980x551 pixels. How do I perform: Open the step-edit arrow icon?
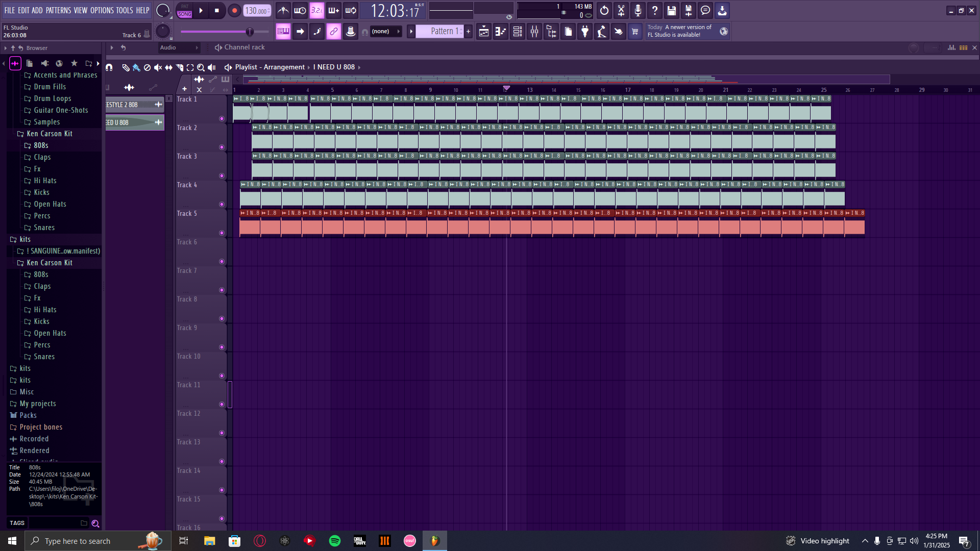coord(300,32)
